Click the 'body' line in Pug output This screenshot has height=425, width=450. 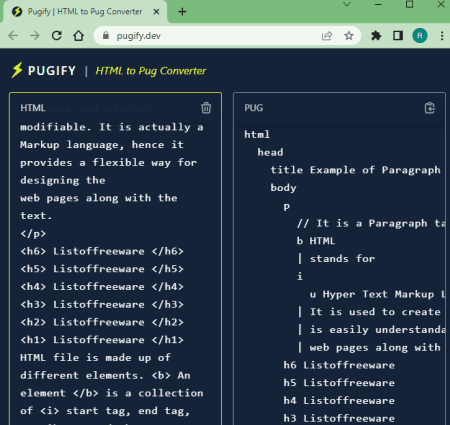283,188
